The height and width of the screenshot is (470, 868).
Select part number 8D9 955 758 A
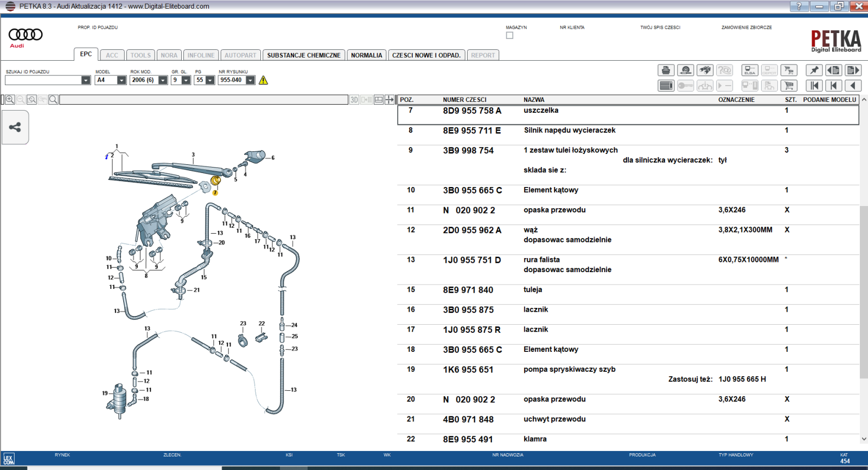[x=472, y=111]
